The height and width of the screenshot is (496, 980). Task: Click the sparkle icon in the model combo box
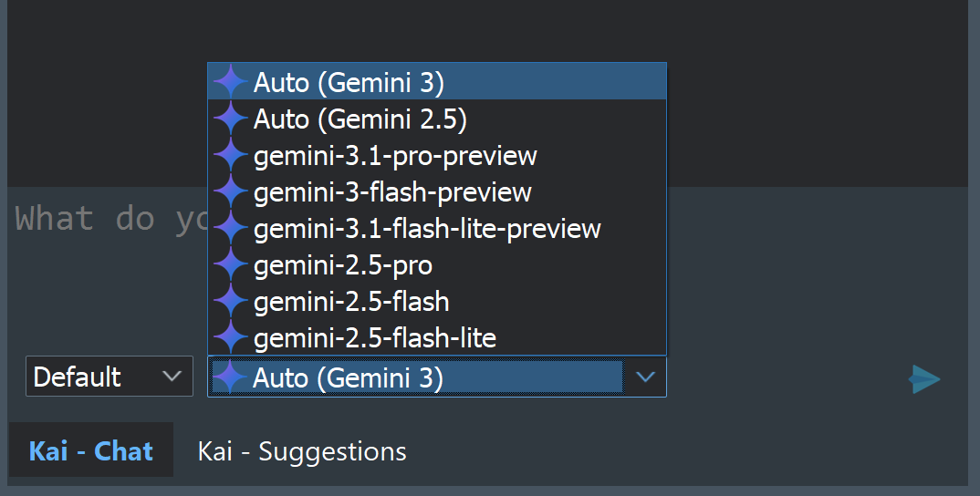[229, 377]
